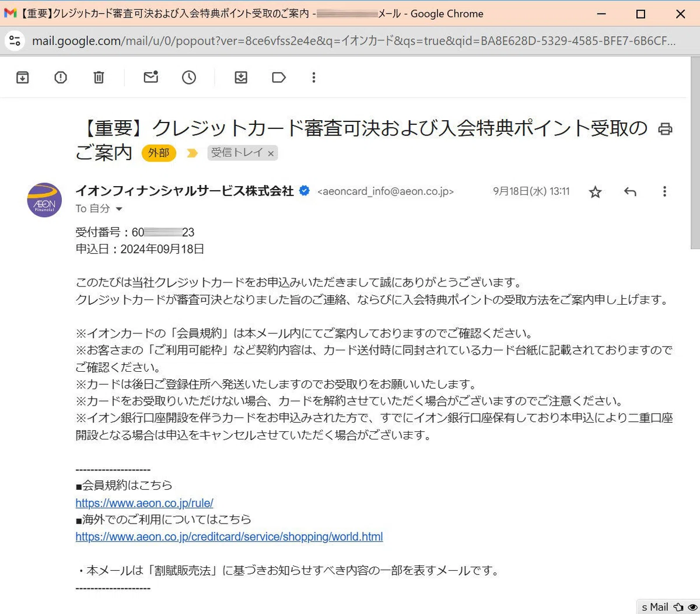Click the ■海外でのご利用についてはこちら text
This screenshot has width=700, height=614.
coord(163,519)
